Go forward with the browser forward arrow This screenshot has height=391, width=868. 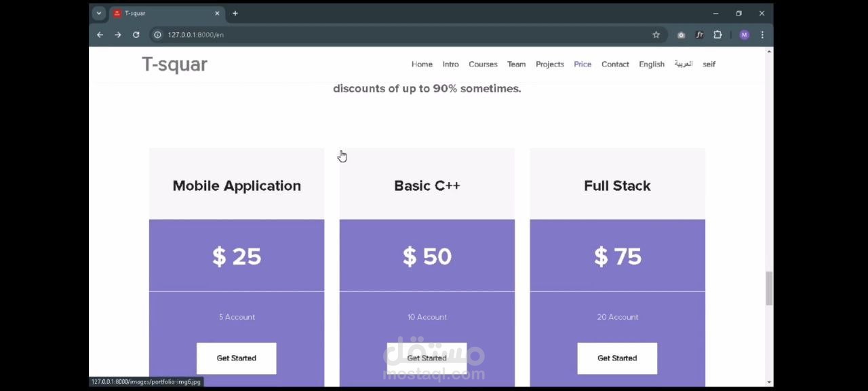pyautogui.click(x=117, y=35)
